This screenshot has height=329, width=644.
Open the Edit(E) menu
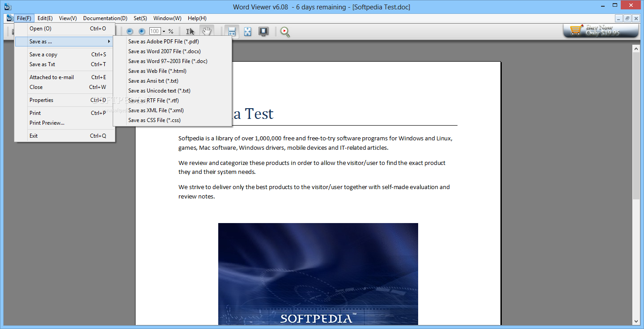tap(45, 18)
